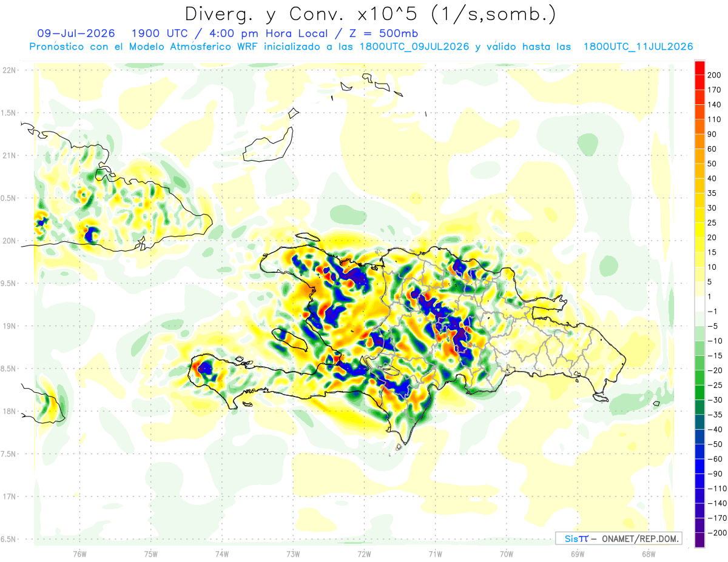
Task: Click the '-110' color bar value
Action: (716, 489)
